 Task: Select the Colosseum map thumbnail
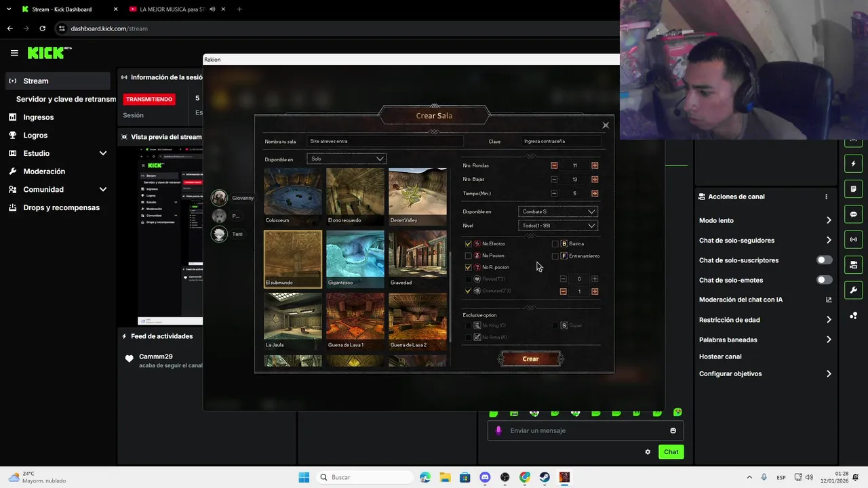293,197
